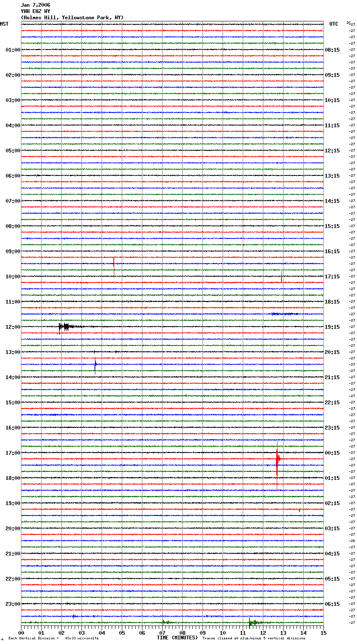
Task: Click the small red spike below the 19:00 trace
Action: 299,510
